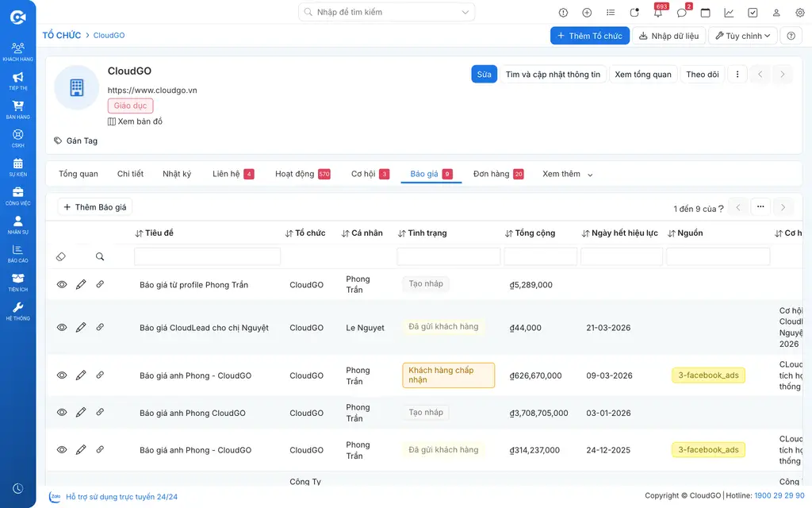The image size is (812, 508).
Task: Open the Bán hàng cart module
Action: (17, 110)
